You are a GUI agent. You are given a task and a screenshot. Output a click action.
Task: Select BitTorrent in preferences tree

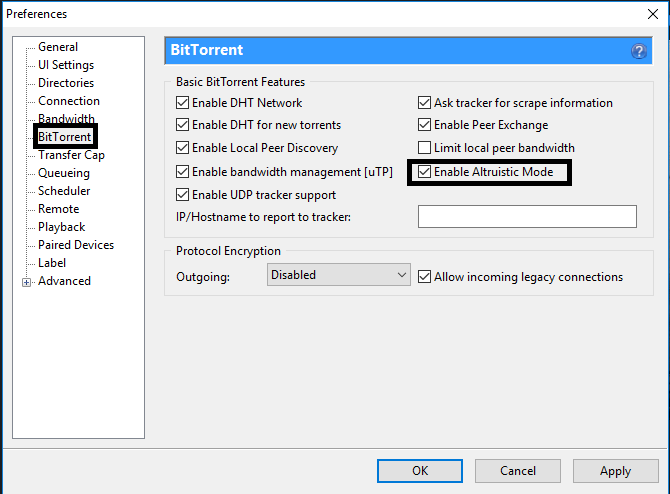coord(65,137)
